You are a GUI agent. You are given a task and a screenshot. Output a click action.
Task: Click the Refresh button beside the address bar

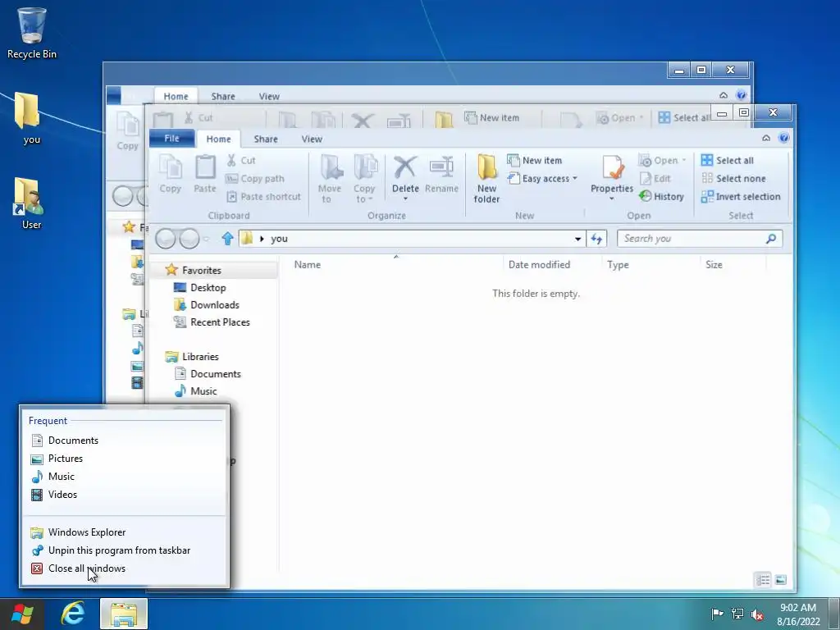click(x=596, y=239)
